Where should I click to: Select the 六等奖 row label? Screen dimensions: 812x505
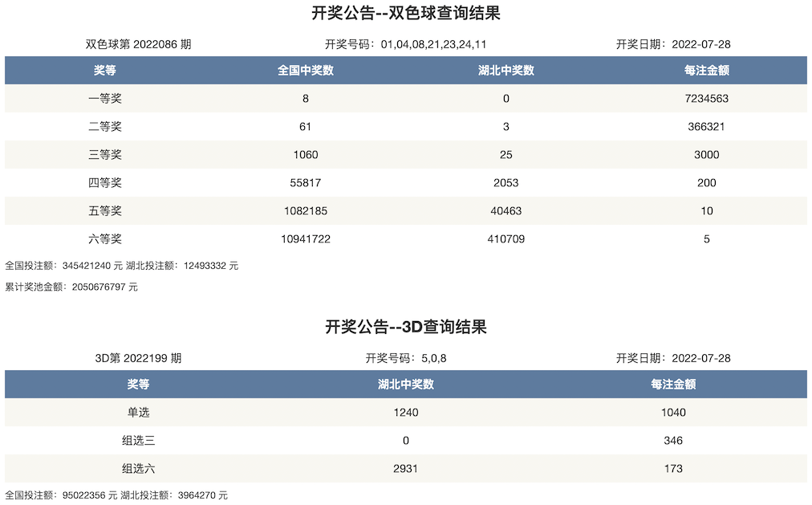pyautogui.click(x=104, y=238)
